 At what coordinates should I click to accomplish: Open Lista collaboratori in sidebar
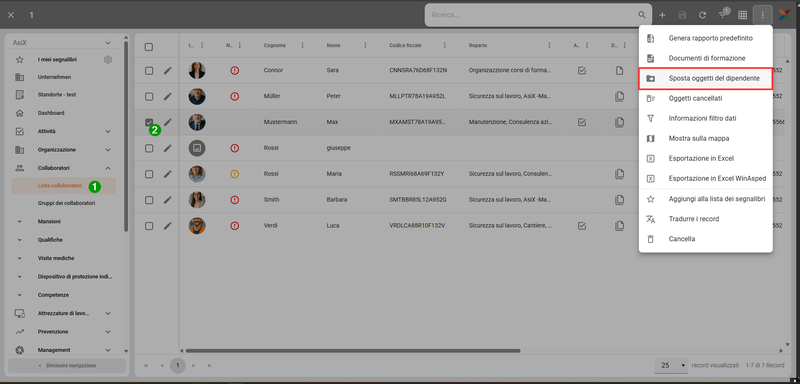[64, 186]
